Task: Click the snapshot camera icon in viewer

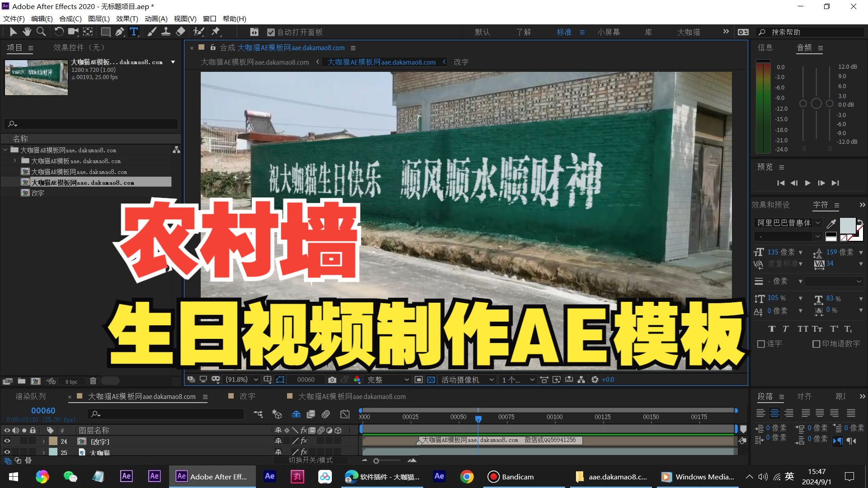Action: (x=332, y=380)
